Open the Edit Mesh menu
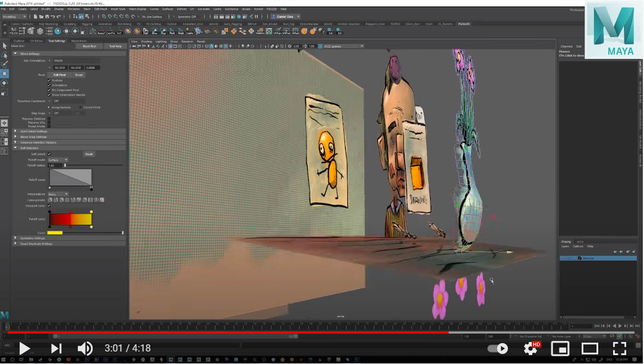This screenshot has width=644, height=364. pyautogui.click(x=100, y=9)
